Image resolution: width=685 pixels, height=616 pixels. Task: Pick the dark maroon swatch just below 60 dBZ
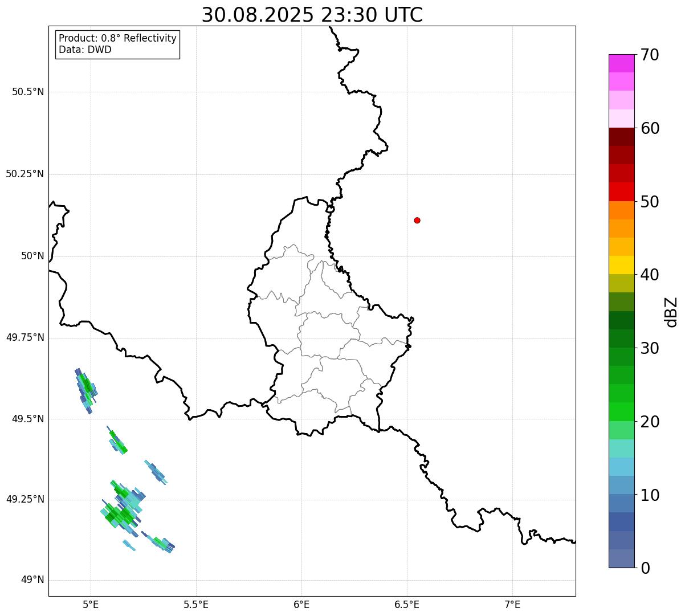[621, 137]
